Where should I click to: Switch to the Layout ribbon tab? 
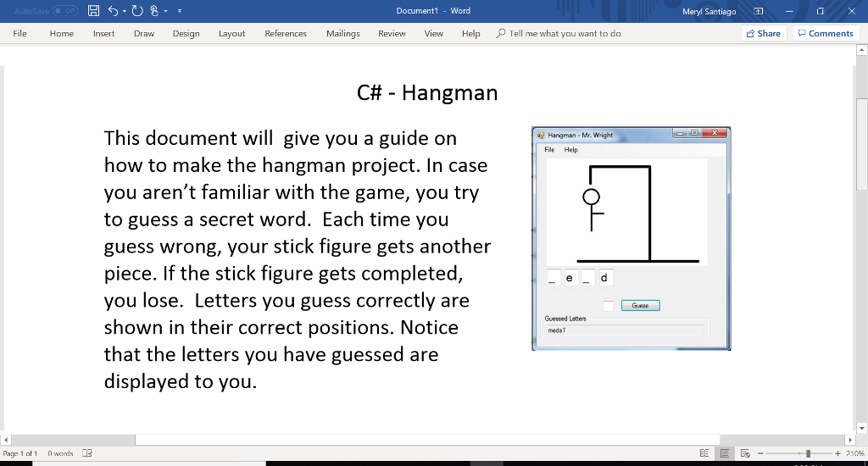point(231,33)
